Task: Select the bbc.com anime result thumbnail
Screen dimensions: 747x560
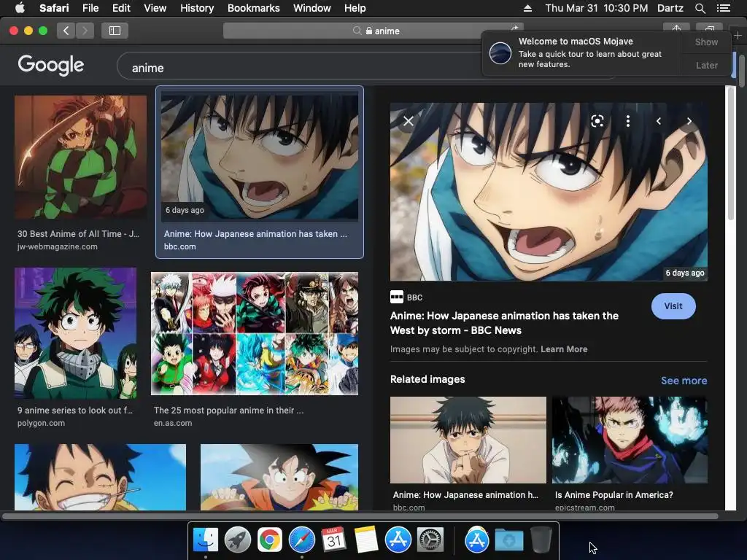Action: (x=260, y=156)
